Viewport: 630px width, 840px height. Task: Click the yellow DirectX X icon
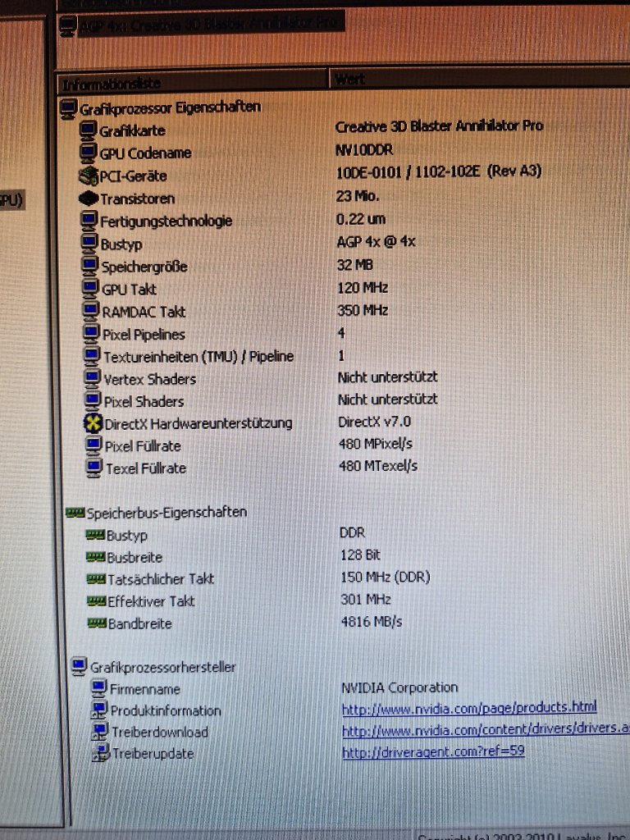pyautogui.click(x=94, y=423)
